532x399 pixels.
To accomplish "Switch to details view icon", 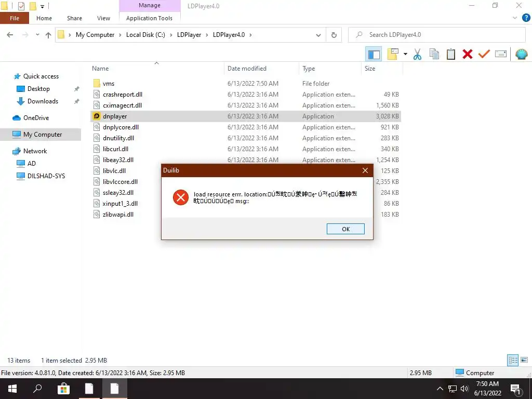I will pyautogui.click(x=513, y=360).
